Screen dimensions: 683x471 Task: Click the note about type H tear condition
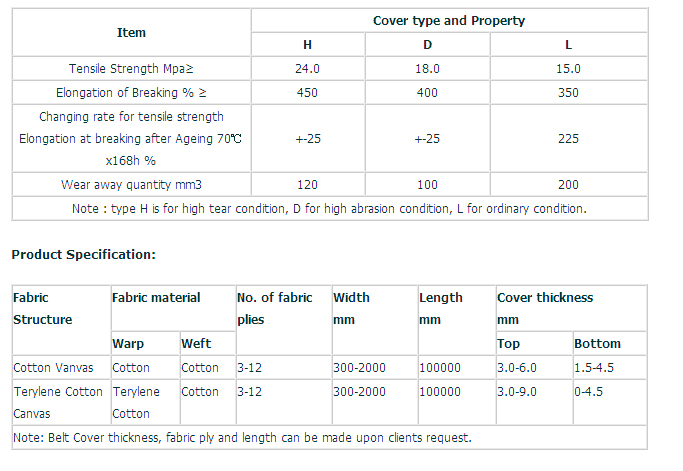click(x=329, y=209)
